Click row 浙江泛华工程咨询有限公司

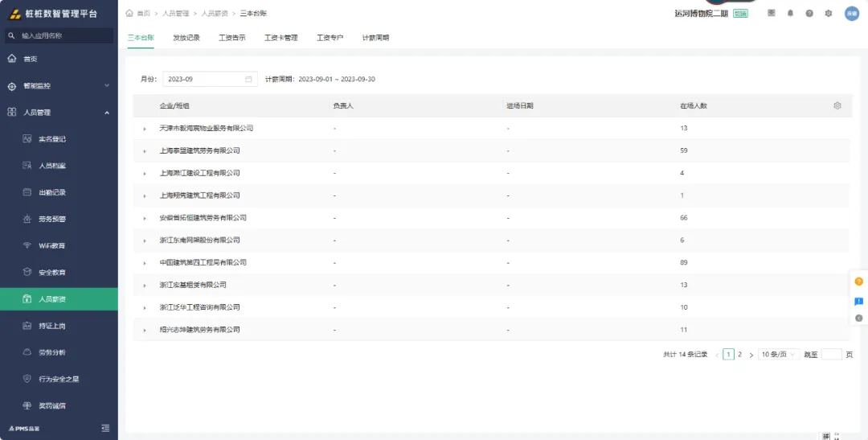(491, 307)
